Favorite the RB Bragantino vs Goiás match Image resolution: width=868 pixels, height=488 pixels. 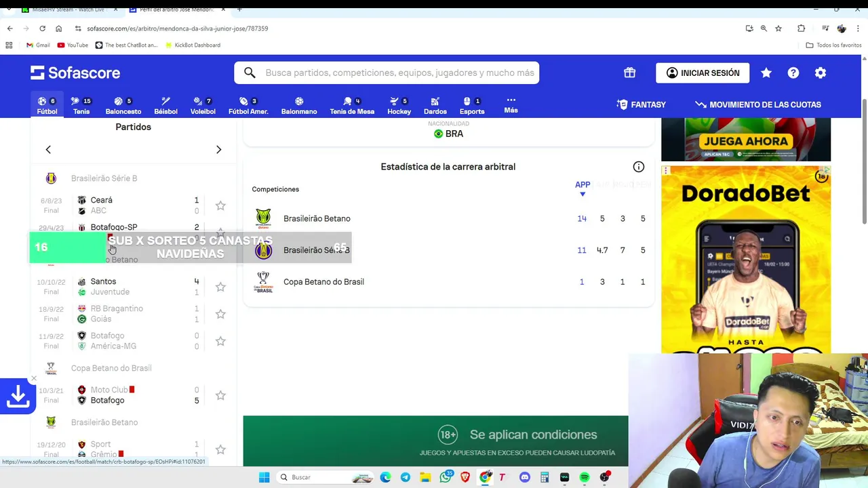pos(220,314)
